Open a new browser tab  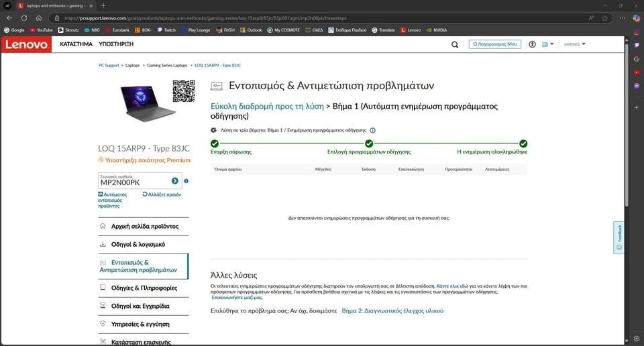pyautogui.click(x=103, y=6)
